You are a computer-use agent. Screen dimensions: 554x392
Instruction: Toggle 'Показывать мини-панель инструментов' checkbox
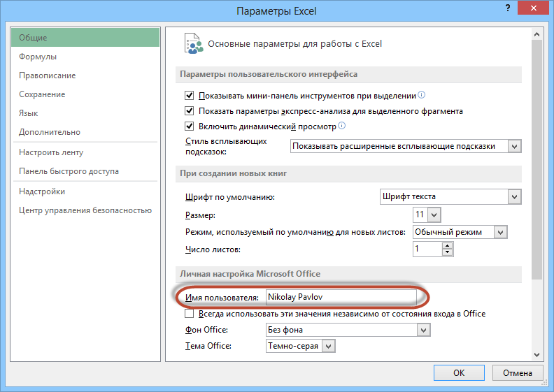tap(190, 95)
